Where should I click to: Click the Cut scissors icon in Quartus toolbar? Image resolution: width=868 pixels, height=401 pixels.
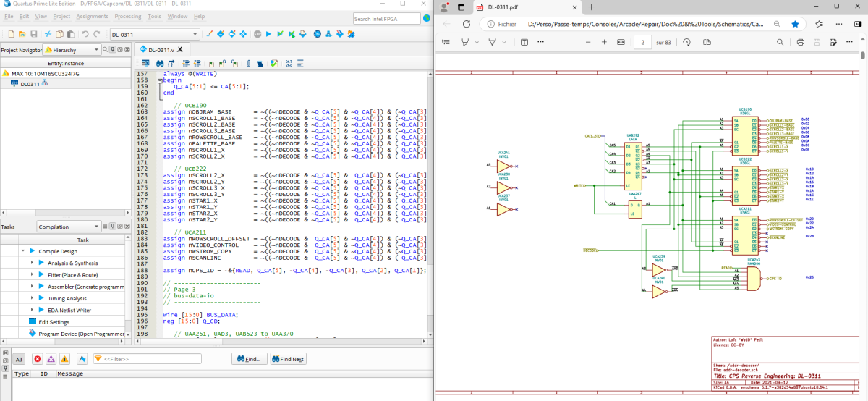point(48,34)
